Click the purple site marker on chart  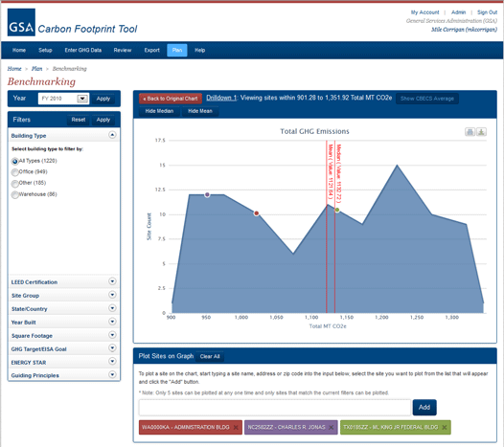(x=207, y=194)
